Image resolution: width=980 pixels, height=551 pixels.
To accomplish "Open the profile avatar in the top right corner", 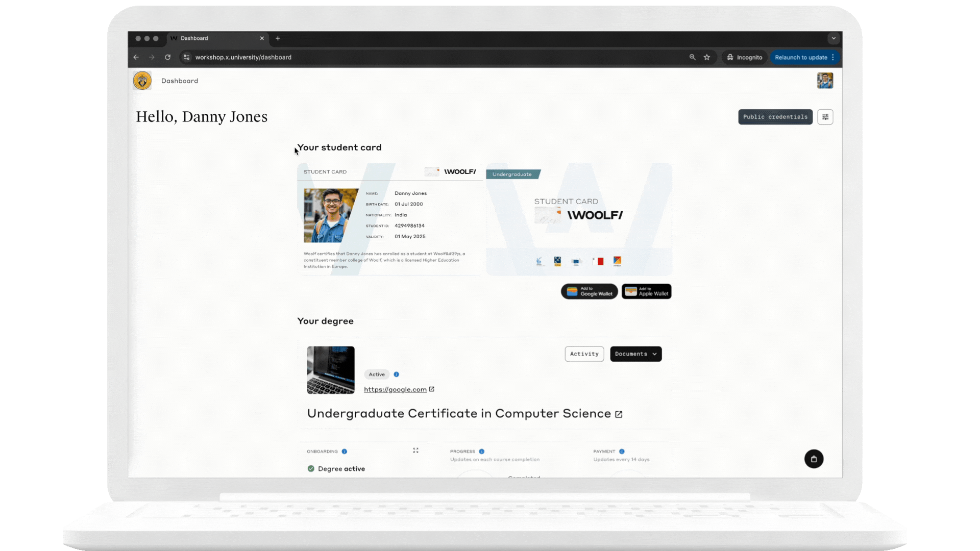I will point(825,80).
